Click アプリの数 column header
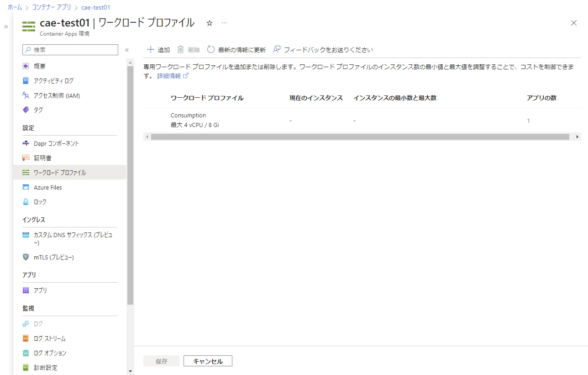The height and width of the screenshot is (375, 588). 541,98
